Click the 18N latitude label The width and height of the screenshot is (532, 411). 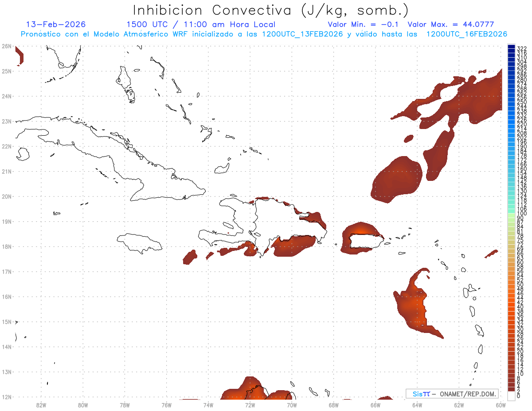[6, 247]
